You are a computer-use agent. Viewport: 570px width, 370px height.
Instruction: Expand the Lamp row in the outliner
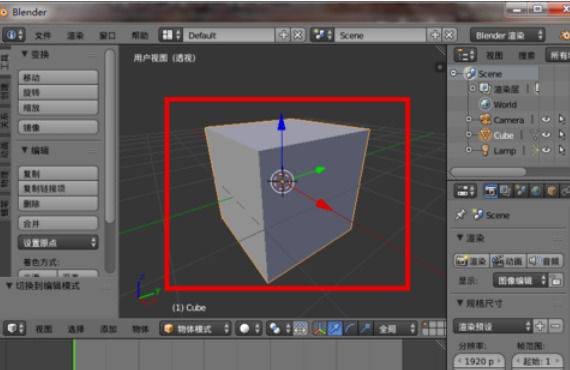pyautogui.click(x=469, y=150)
